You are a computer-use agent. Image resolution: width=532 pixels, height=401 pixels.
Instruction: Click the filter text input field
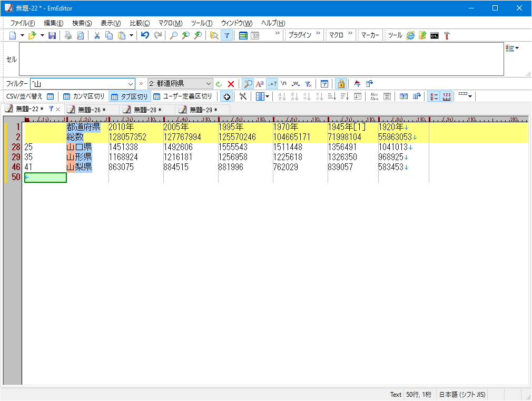pyautogui.click(x=78, y=84)
